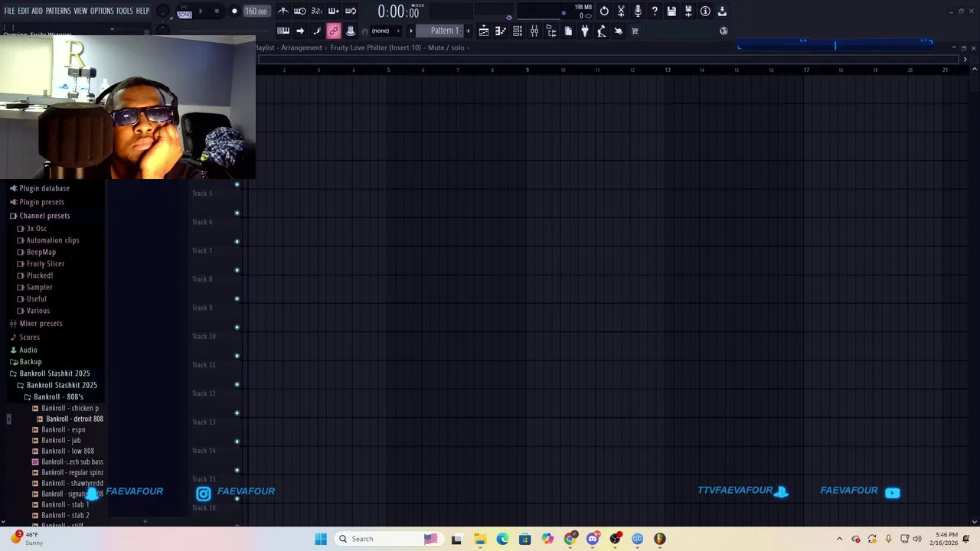Mute Track 14 with its green dot
This screenshot has width=980, height=551.
237,442
